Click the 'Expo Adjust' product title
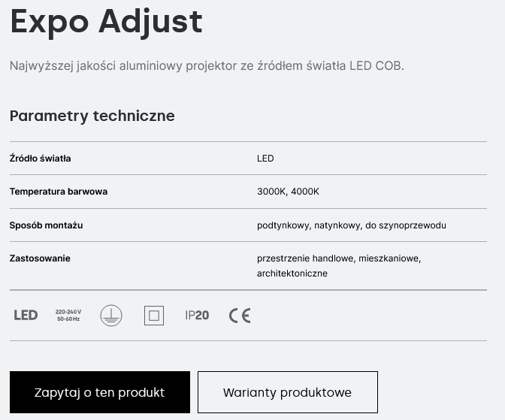 coord(106,22)
